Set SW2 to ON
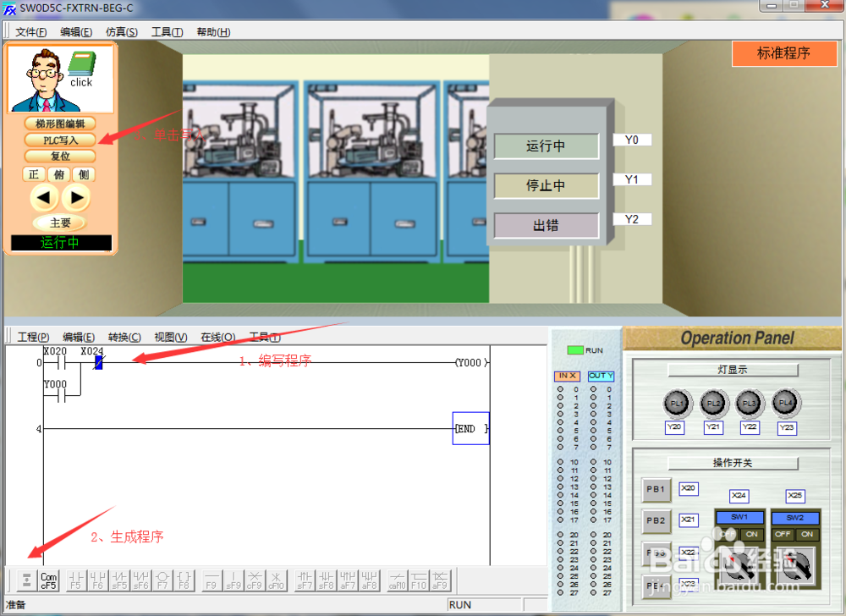This screenshot has width=846, height=616. coord(807,534)
